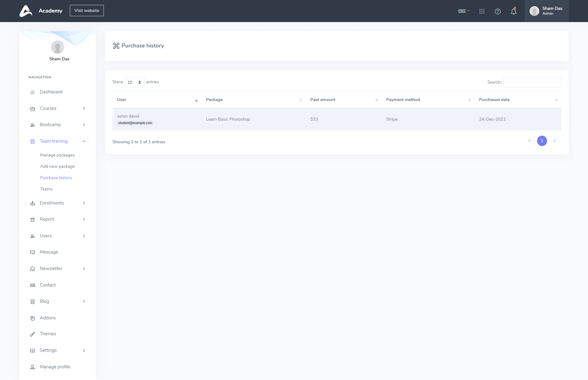Click the Addons icon in sidebar

click(x=32, y=318)
